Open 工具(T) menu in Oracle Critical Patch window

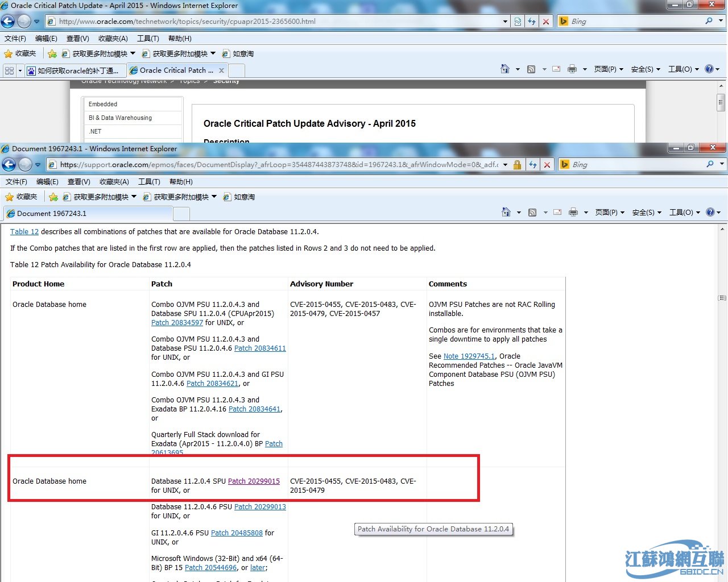[x=148, y=39]
